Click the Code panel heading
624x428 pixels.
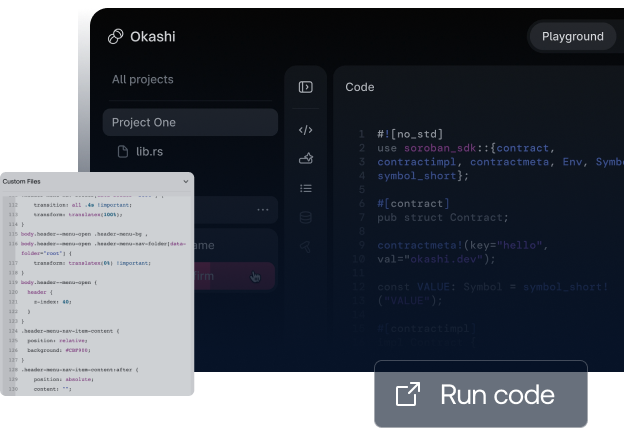point(359,87)
